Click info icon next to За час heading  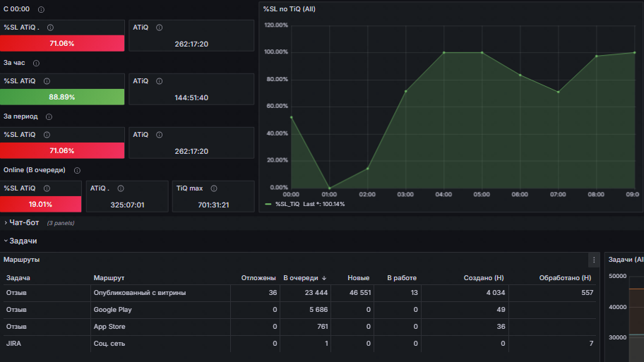[36, 64]
